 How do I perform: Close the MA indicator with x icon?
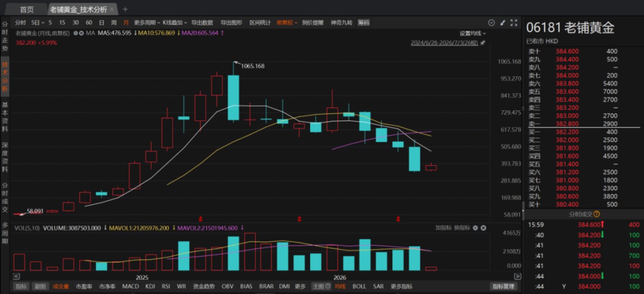click(x=82, y=33)
